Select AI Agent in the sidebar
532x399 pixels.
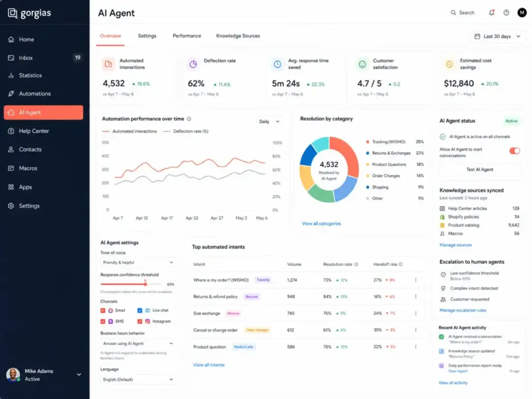[x=44, y=112]
